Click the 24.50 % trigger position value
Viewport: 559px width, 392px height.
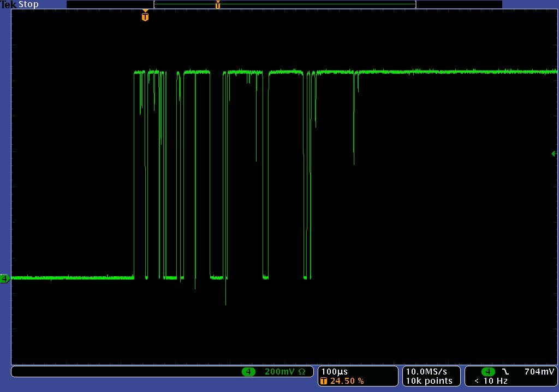point(347,381)
